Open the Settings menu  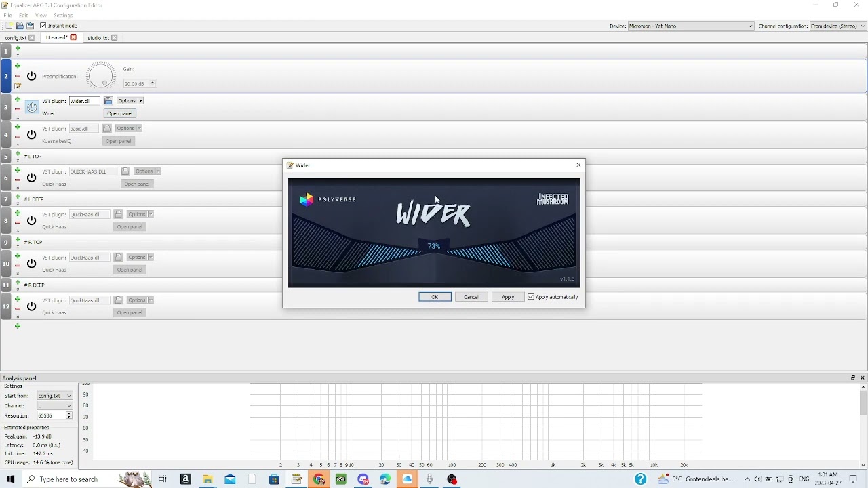click(63, 15)
